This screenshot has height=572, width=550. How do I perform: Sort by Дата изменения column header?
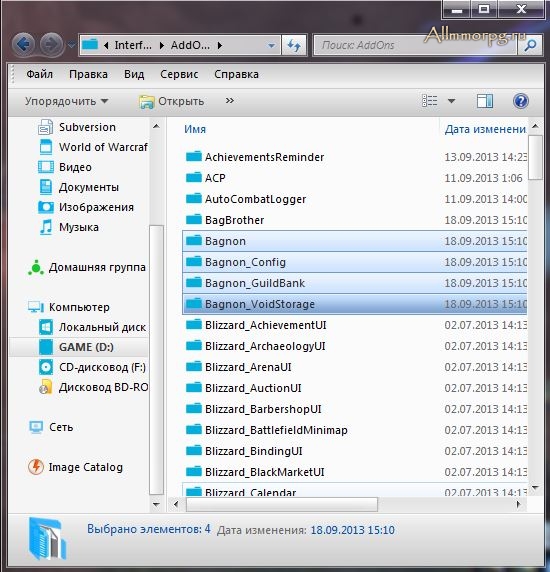pos(484,129)
